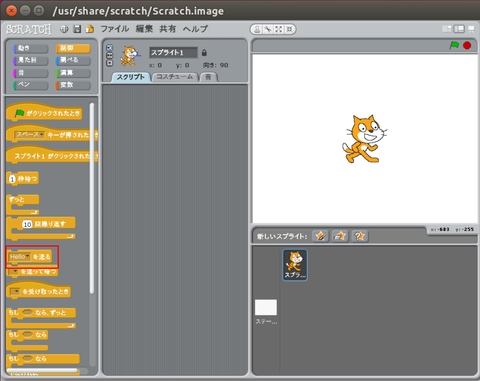The height and width of the screenshot is (381, 480).
Task: Select the duplicate stamp tool
Action: 257,29
